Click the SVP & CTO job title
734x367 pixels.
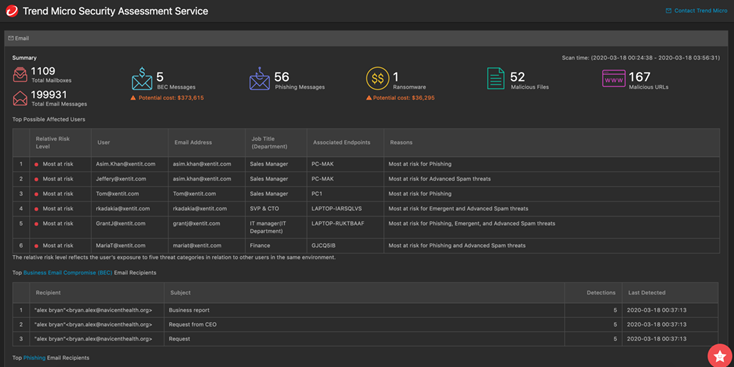coord(265,208)
